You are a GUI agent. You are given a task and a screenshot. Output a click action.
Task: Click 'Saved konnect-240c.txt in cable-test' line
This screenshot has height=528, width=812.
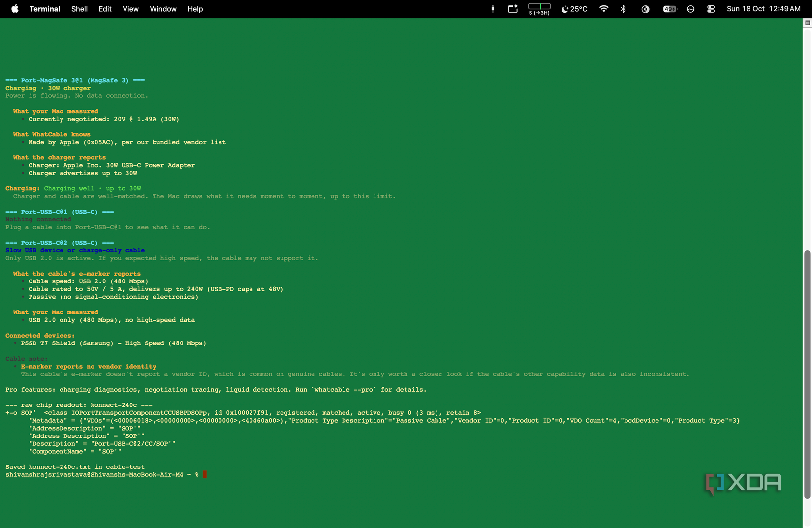[x=75, y=467]
